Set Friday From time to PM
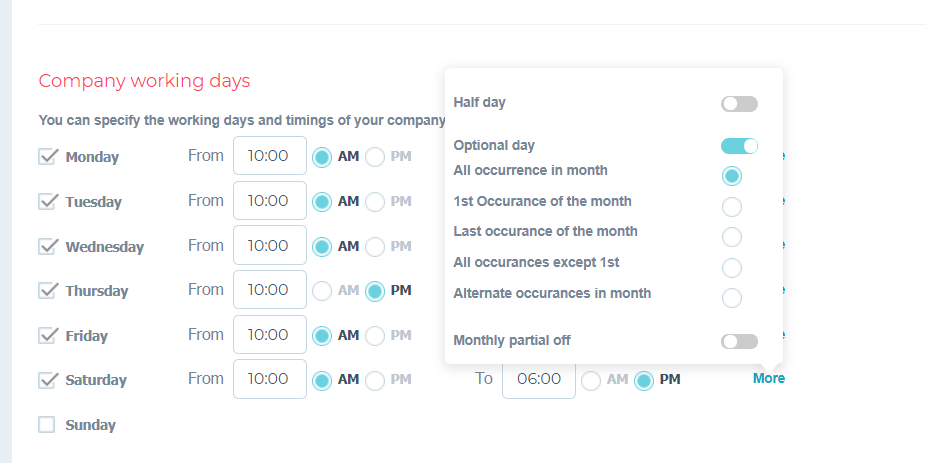The height and width of the screenshot is (463, 926). [375, 336]
